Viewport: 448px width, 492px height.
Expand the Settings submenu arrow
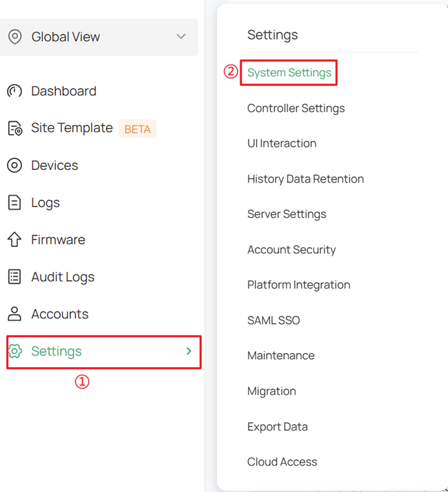click(189, 351)
